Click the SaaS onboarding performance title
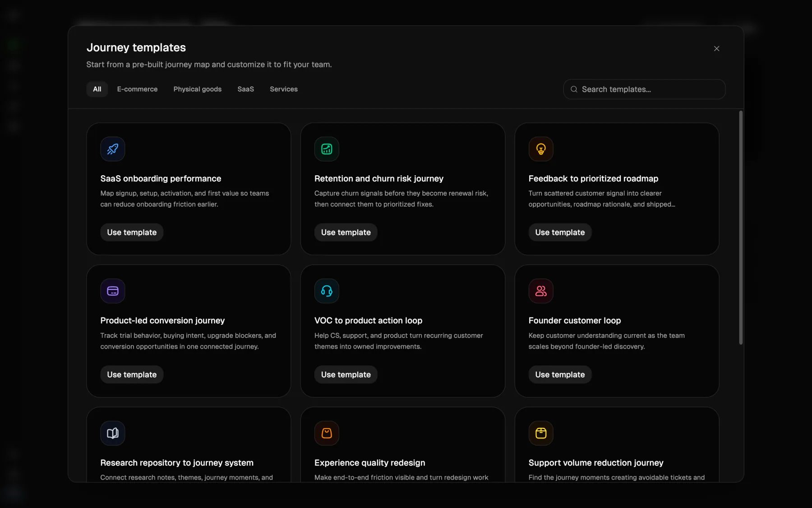 click(x=161, y=178)
